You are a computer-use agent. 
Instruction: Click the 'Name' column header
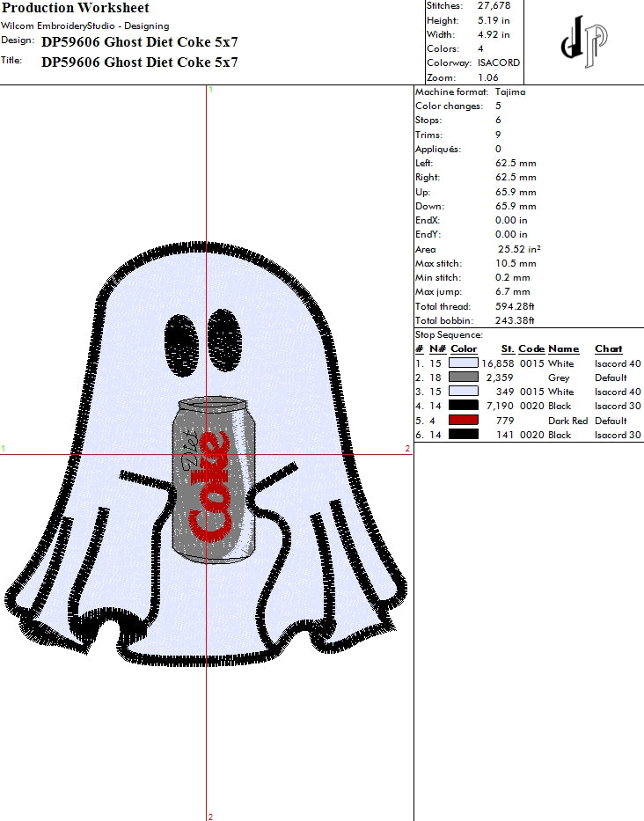pyautogui.click(x=563, y=348)
